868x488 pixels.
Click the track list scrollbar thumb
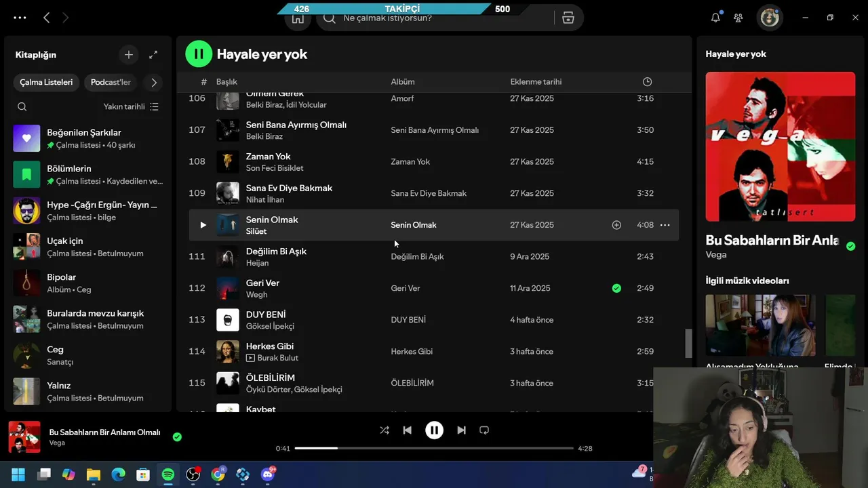pos(688,344)
